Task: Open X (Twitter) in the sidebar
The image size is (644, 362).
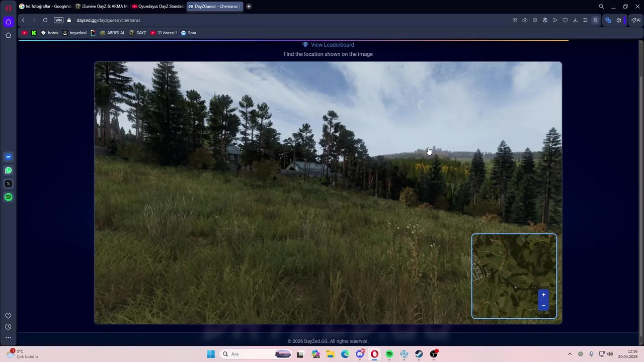Action: [8, 184]
